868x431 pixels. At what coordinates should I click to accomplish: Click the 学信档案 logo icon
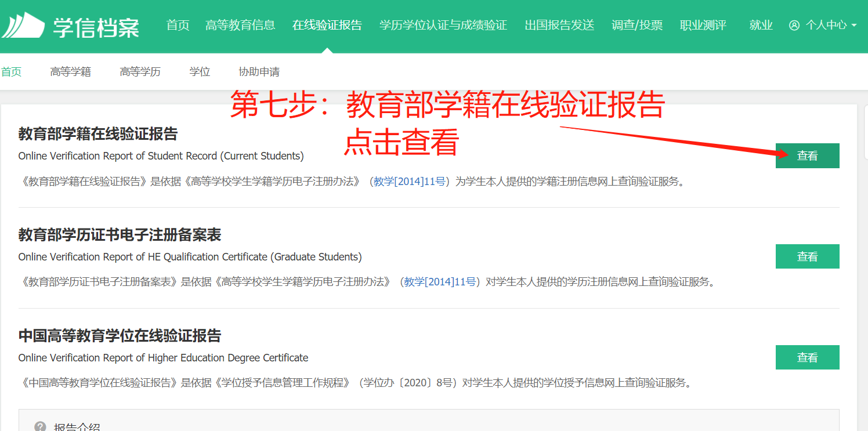(x=24, y=24)
